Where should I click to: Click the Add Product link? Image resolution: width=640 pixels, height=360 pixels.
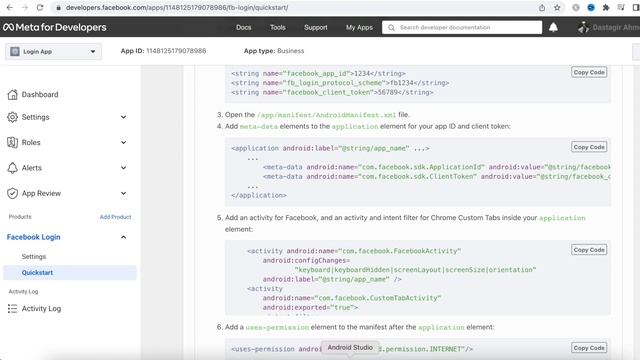coord(116,217)
